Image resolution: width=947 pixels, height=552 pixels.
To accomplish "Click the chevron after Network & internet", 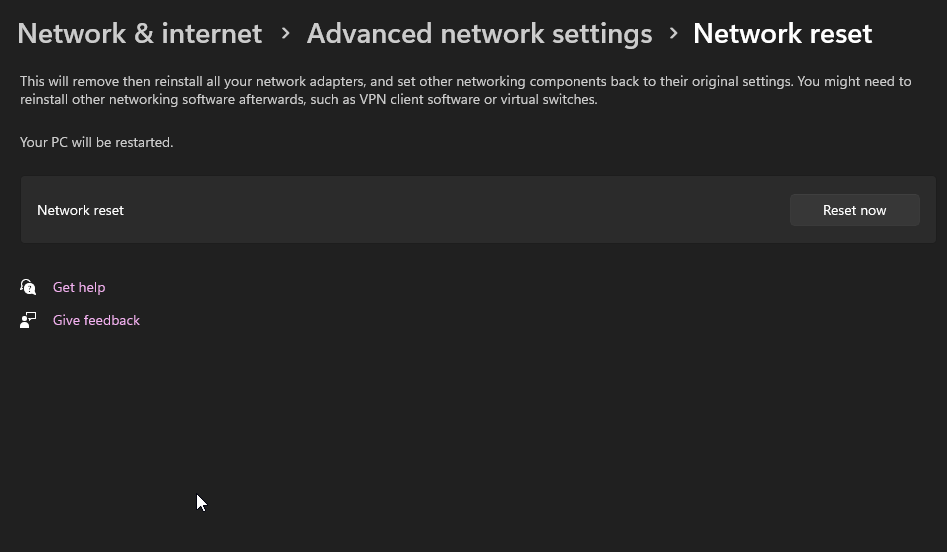I will click(286, 33).
